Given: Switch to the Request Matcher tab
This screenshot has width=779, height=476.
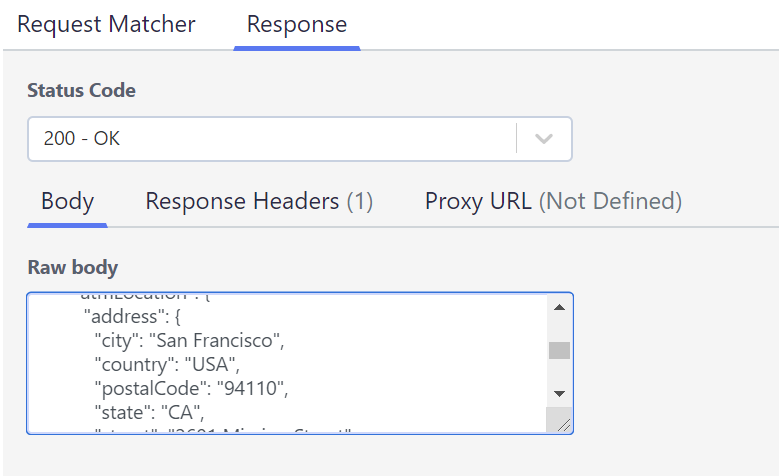Looking at the screenshot, I should pyautogui.click(x=106, y=24).
